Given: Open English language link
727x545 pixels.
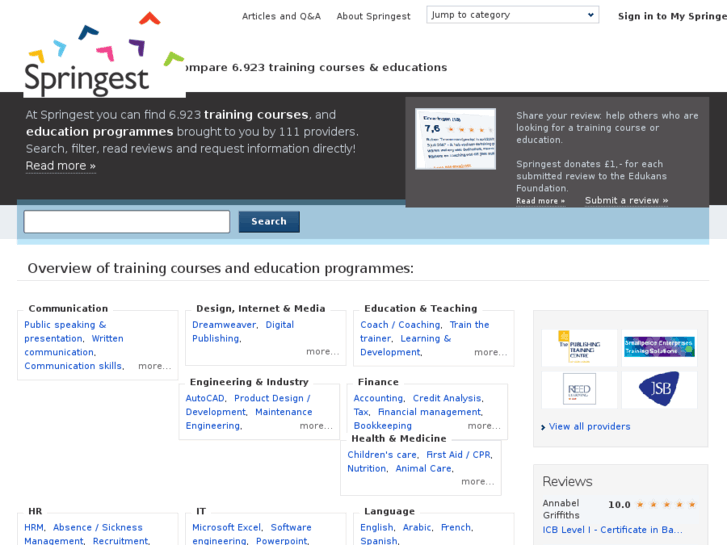Looking at the screenshot, I should tap(376, 527).
